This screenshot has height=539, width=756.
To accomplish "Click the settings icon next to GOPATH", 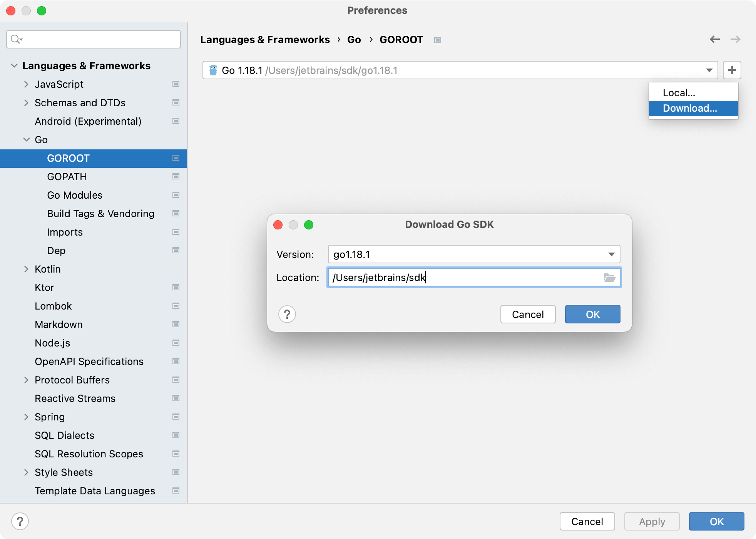I will (177, 176).
